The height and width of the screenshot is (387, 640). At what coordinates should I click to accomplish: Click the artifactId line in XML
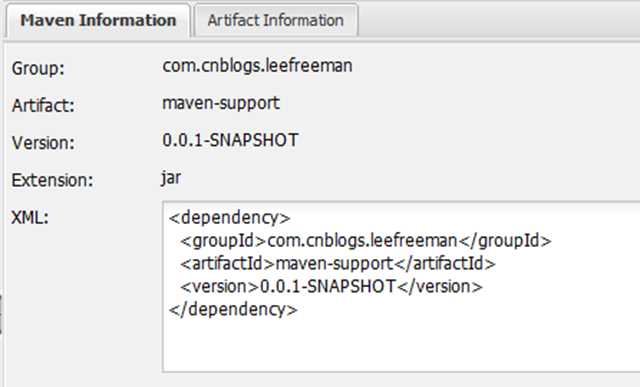coord(338,264)
